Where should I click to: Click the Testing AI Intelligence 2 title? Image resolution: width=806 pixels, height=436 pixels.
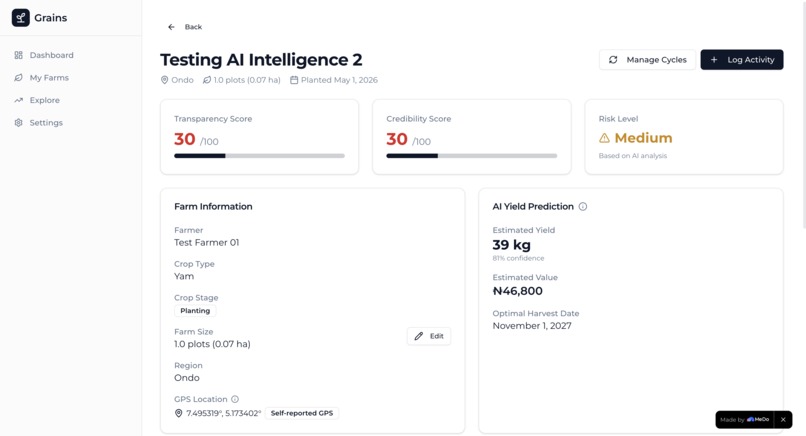pyautogui.click(x=261, y=60)
